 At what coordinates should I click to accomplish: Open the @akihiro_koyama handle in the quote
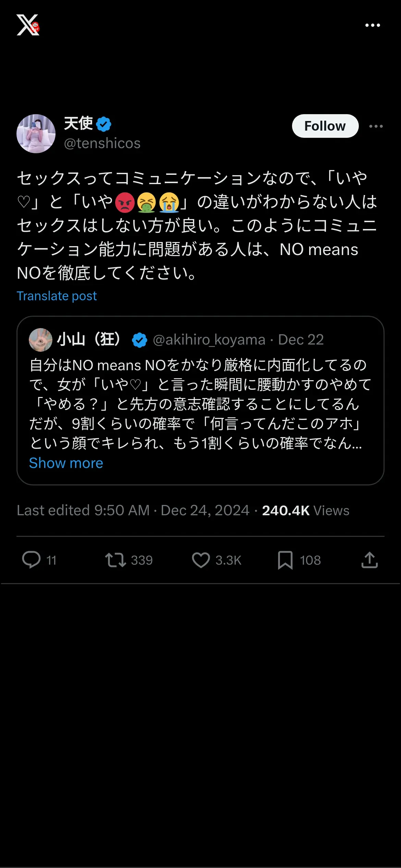click(x=209, y=340)
